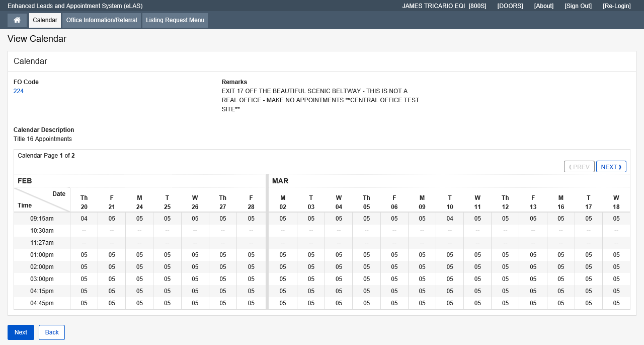
Task: Open the Listing Request Menu
Action: coord(175,20)
